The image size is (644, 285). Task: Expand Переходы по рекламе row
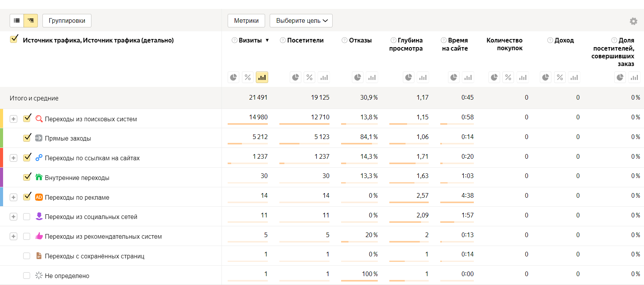point(14,197)
